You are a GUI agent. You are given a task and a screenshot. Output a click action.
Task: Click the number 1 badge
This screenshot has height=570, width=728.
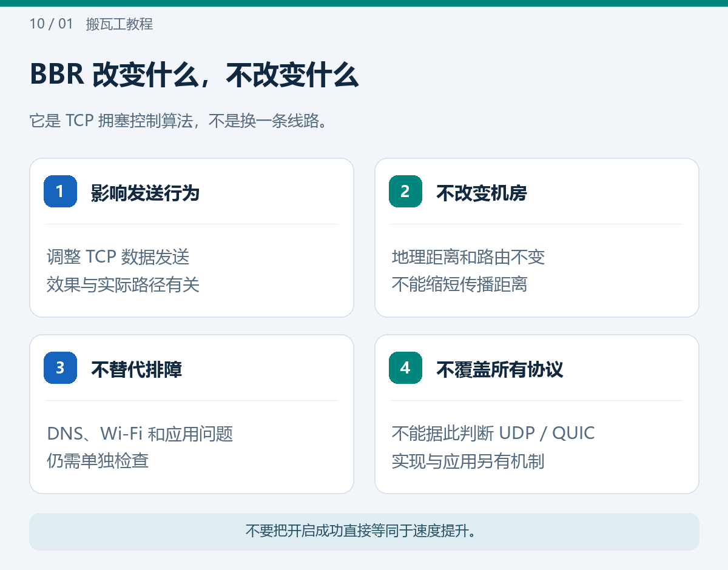pos(60,191)
